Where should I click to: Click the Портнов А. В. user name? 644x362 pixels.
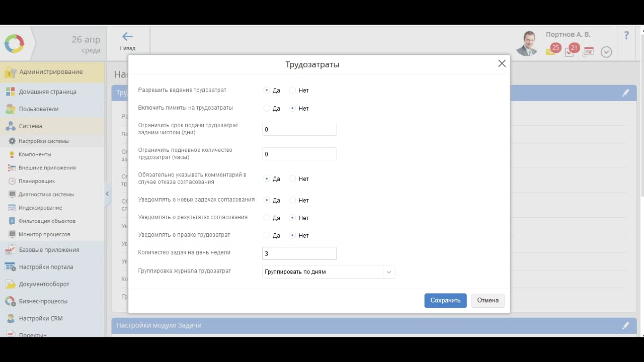(568, 35)
